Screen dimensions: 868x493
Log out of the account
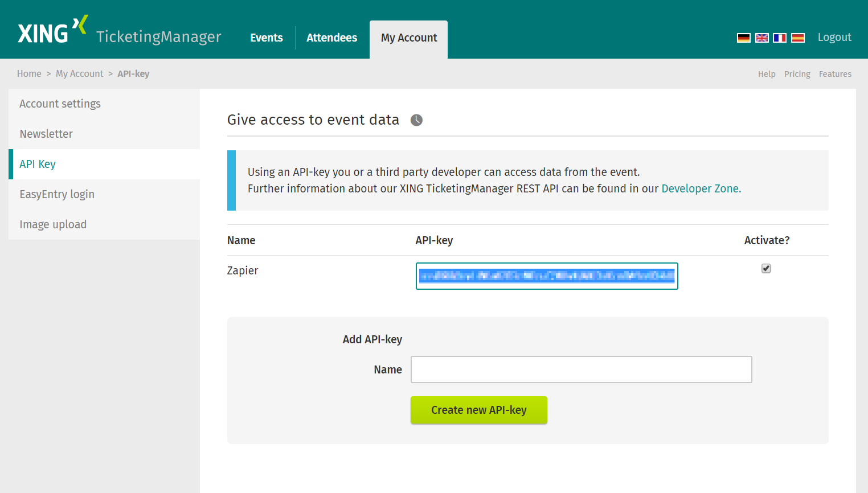point(834,38)
